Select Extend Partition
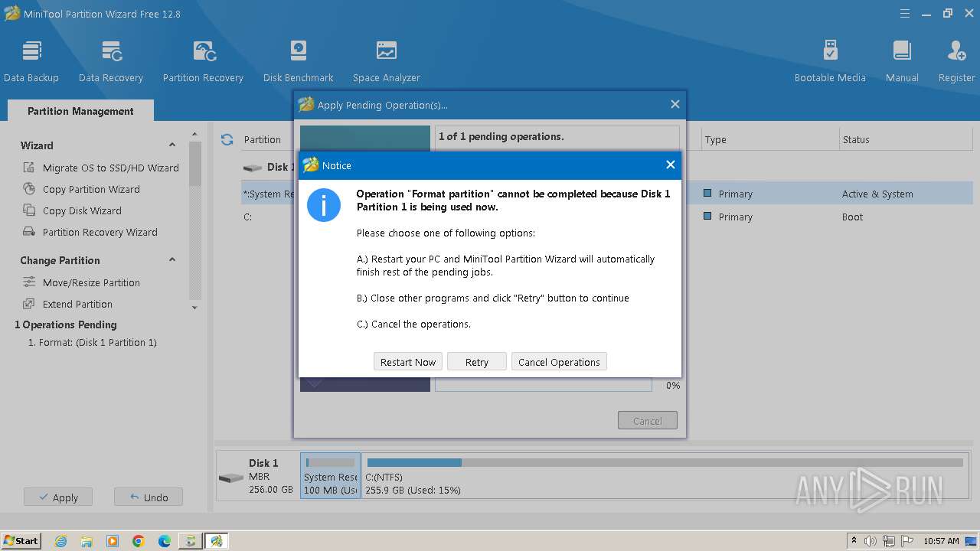Screen dimensions: 980x551 [x=77, y=304]
